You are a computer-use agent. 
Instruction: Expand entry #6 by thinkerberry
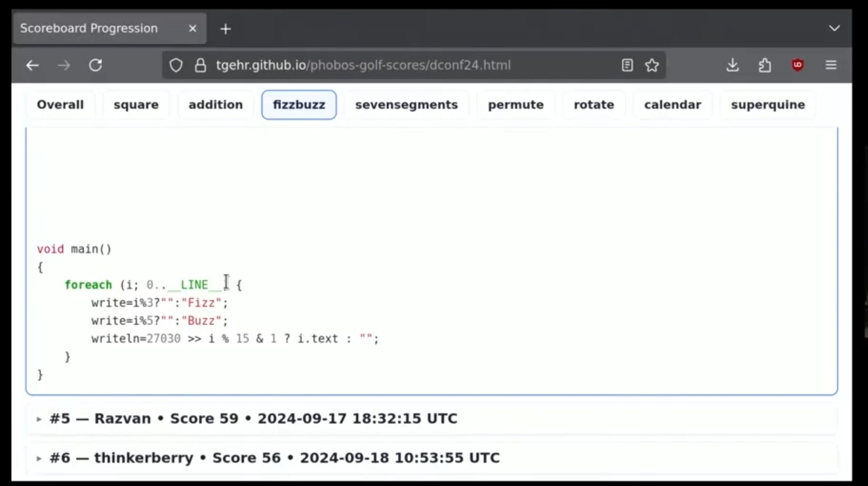pos(274,458)
